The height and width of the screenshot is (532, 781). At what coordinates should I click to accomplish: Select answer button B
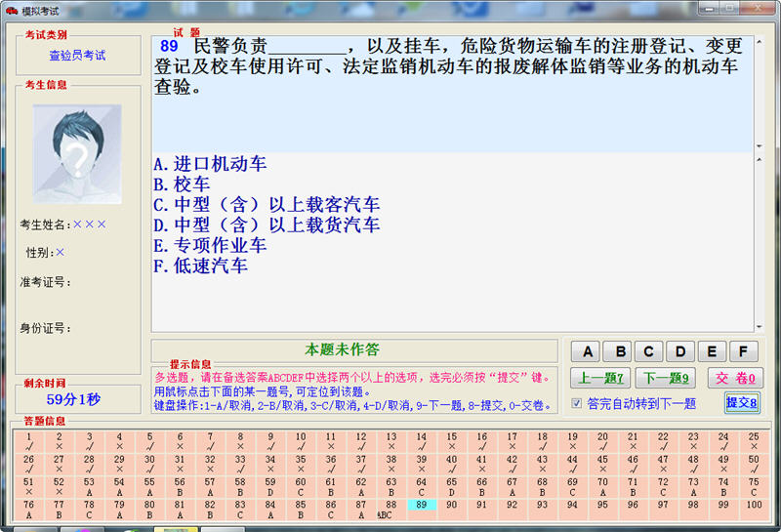tap(617, 351)
